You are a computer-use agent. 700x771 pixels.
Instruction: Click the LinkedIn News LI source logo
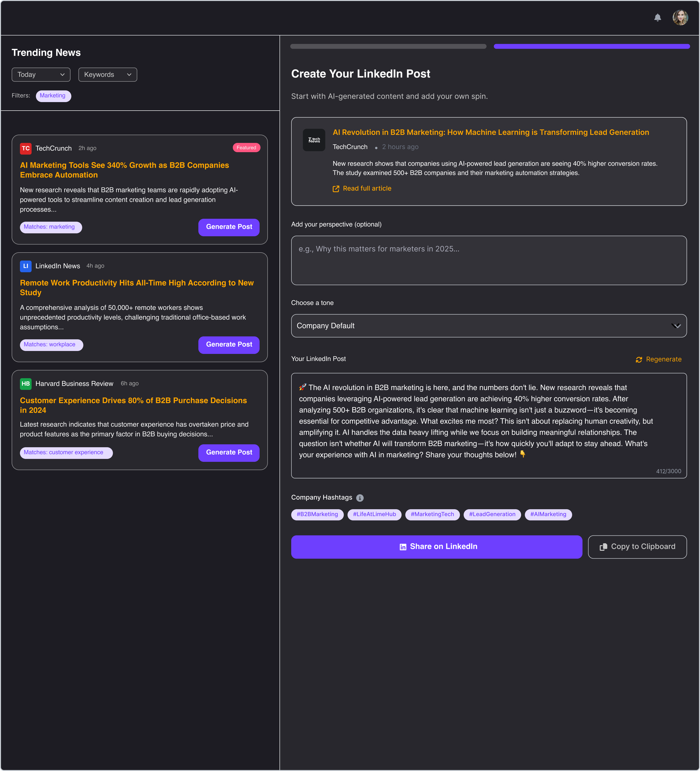click(26, 266)
